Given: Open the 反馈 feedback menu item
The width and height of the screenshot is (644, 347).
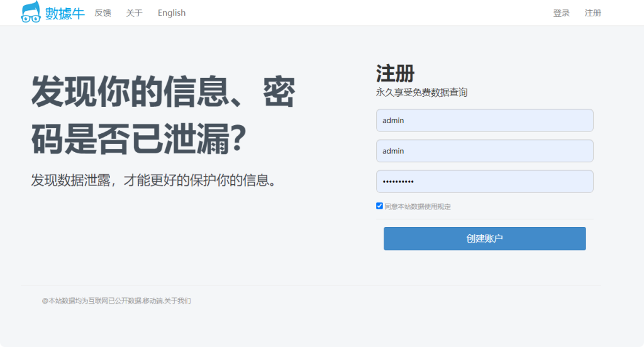Looking at the screenshot, I should click(x=103, y=13).
